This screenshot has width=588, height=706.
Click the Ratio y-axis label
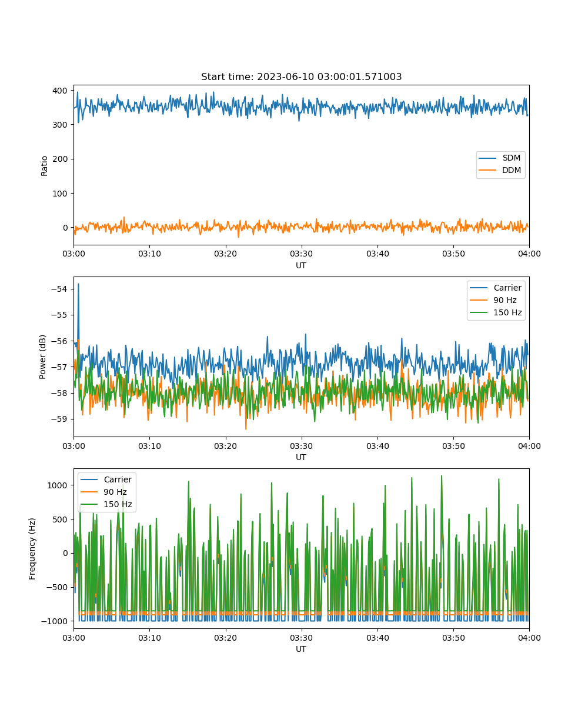click(x=45, y=165)
